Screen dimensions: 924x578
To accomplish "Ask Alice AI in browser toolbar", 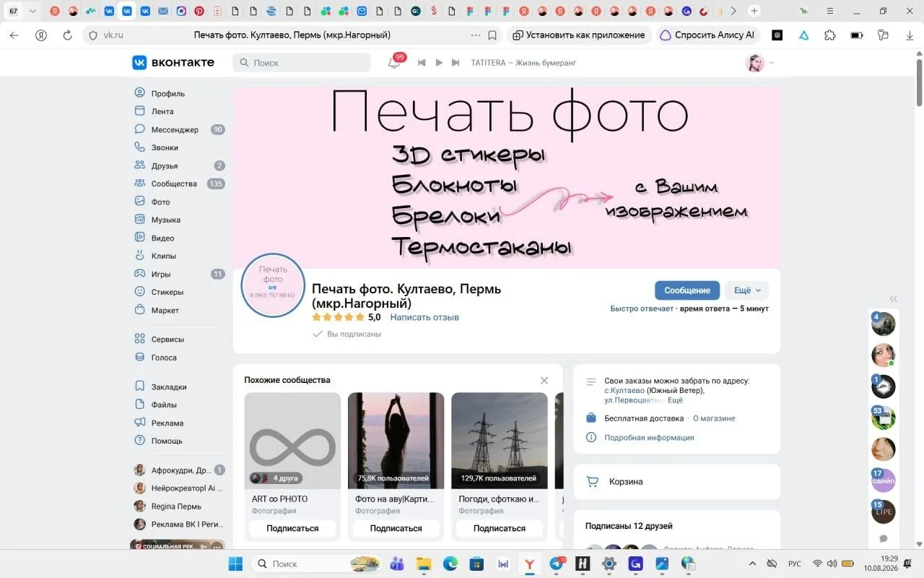I will coord(707,35).
